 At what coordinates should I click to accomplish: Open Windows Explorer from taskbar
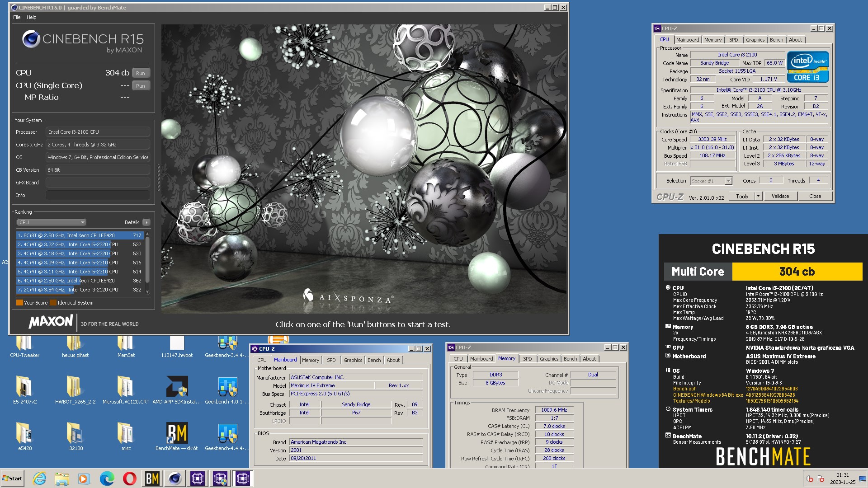coord(62,479)
